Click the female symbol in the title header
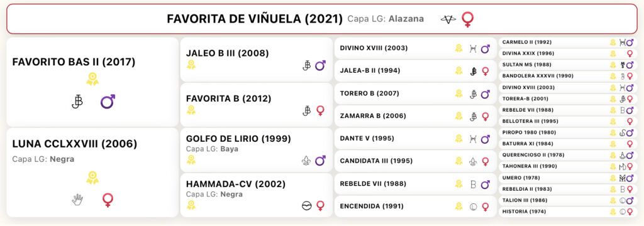644x226 pixels. coord(467,19)
